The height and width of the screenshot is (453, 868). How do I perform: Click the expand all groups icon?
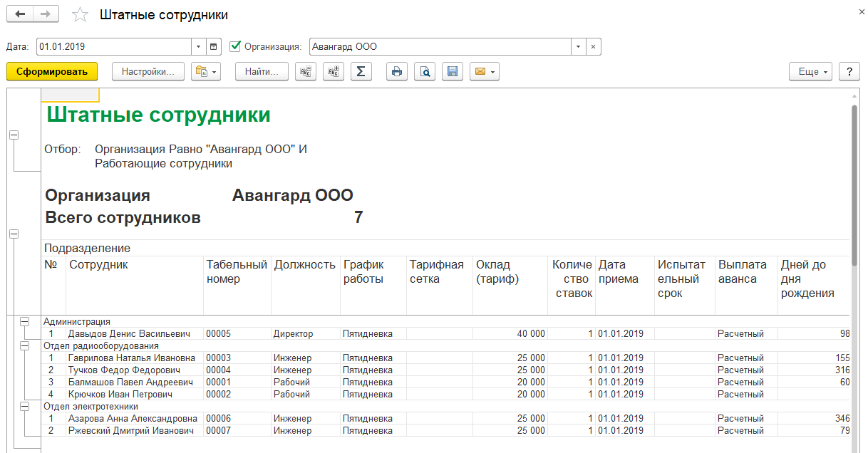[x=333, y=71]
